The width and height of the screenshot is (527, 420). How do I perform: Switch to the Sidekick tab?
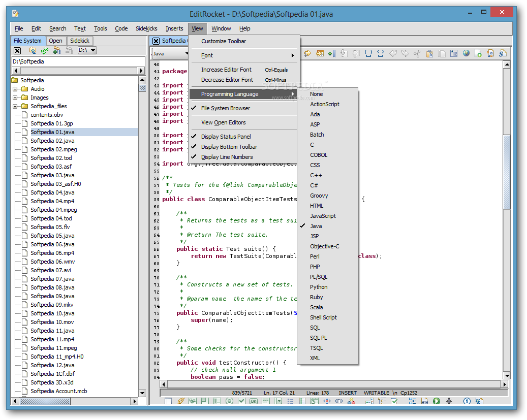tap(80, 41)
